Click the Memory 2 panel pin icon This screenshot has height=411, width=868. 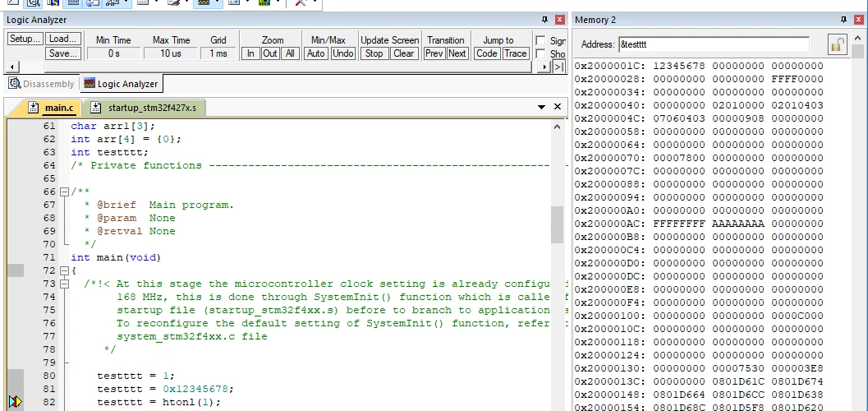point(843,20)
